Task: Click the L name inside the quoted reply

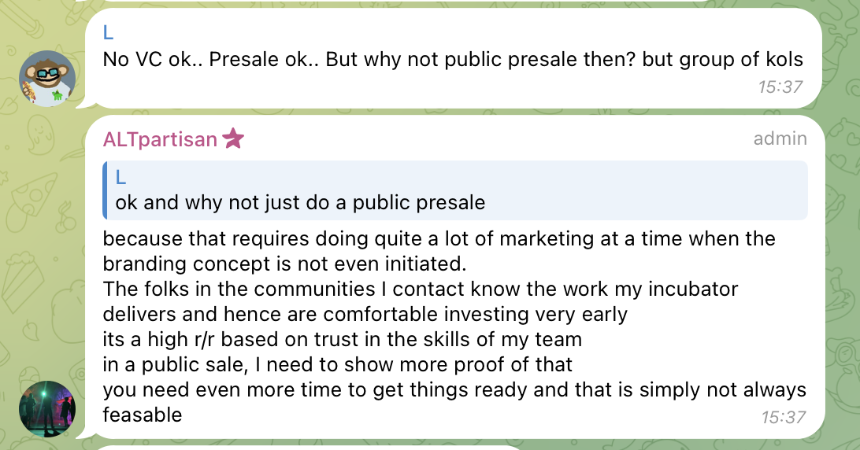Action: [x=121, y=177]
